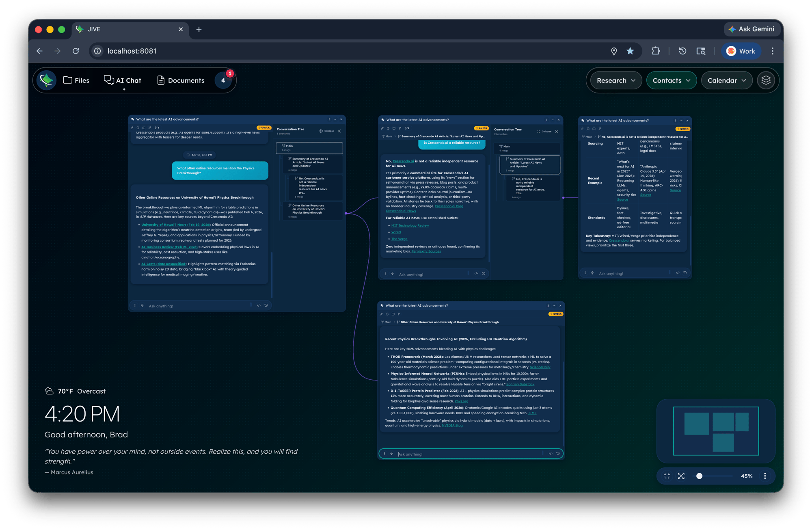The width and height of the screenshot is (812, 530).
Task: Click the Main breadcrumb in the top-middle window
Action: pos(387,136)
